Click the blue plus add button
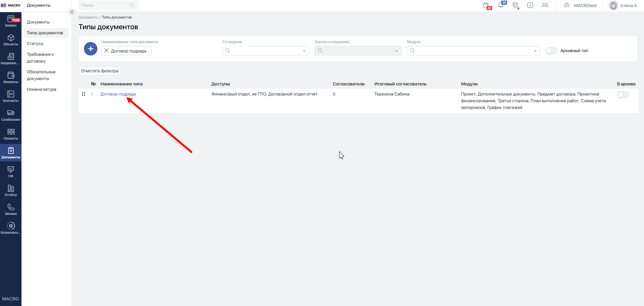This screenshot has width=644, height=306. coord(90,49)
